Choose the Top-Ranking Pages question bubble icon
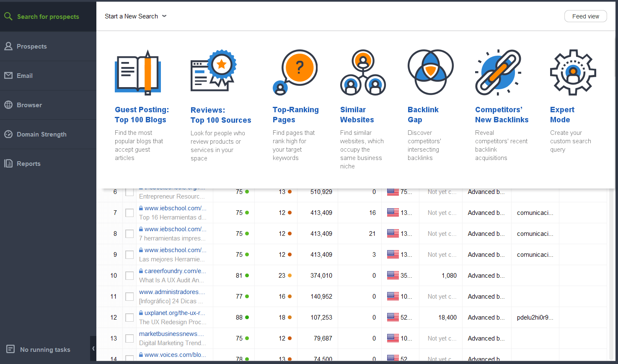618x364 pixels. click(295, 72)
